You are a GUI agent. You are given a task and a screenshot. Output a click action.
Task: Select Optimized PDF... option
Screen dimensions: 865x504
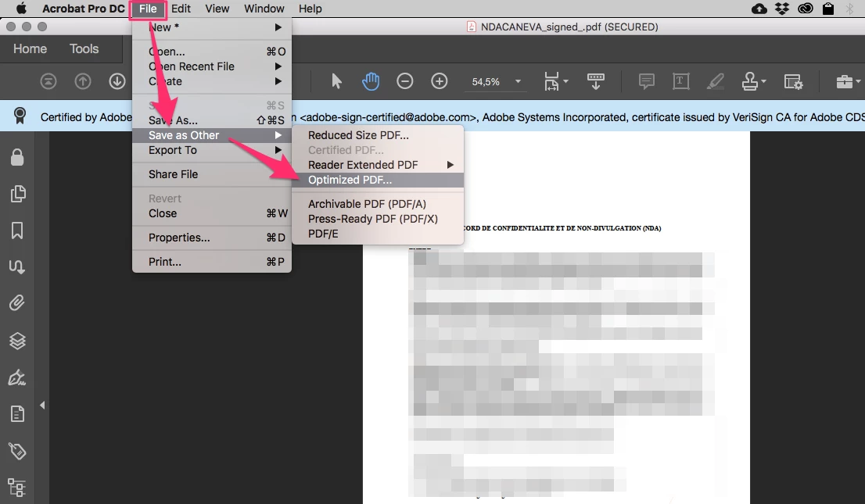(377, 181)
